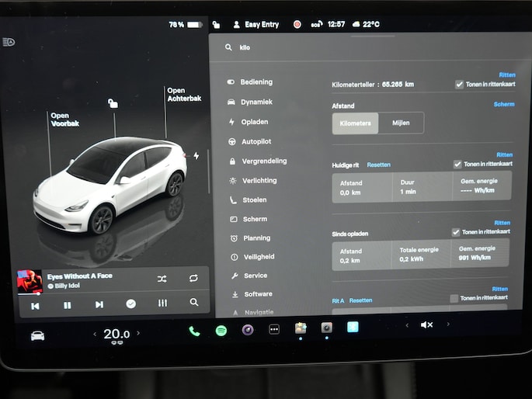Reset the Huidige rit trip counter
The image size is (532, 399).
378,165
